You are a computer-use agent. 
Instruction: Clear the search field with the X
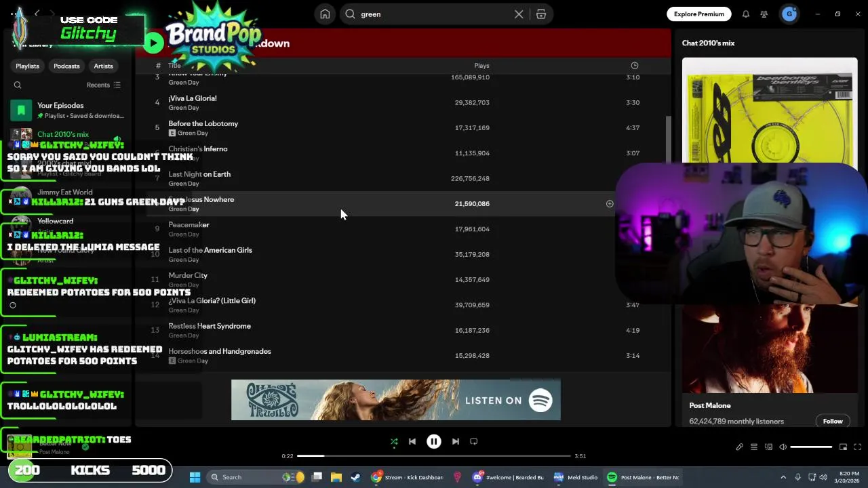click(x=519, y=14)
